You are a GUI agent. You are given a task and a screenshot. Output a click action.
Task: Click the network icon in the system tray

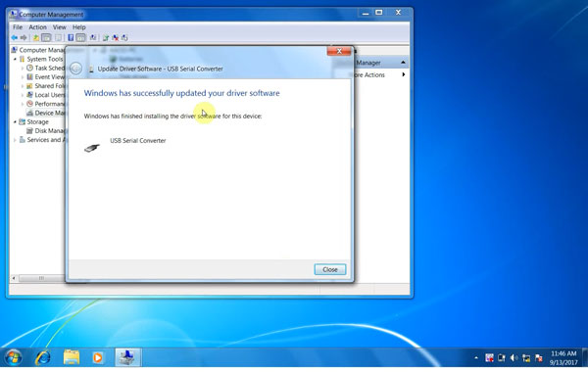pyautogui.click(x=526, y=358)
